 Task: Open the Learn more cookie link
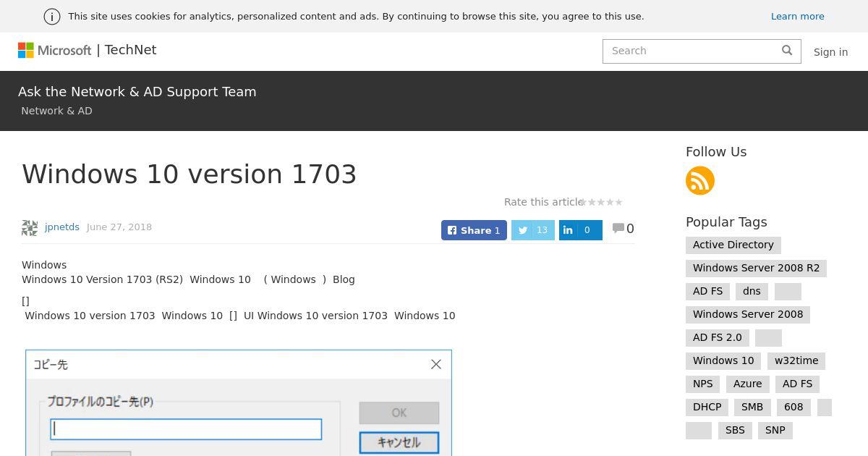click(797, 16)
